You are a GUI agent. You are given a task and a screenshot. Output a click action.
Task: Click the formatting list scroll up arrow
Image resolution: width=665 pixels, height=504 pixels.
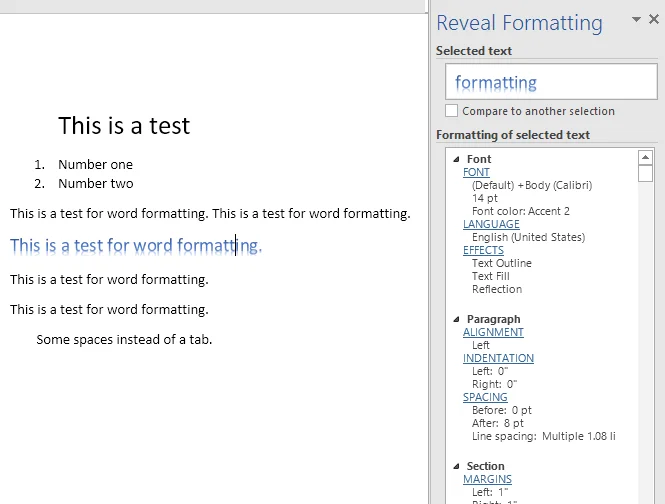(x=645, y=157)
